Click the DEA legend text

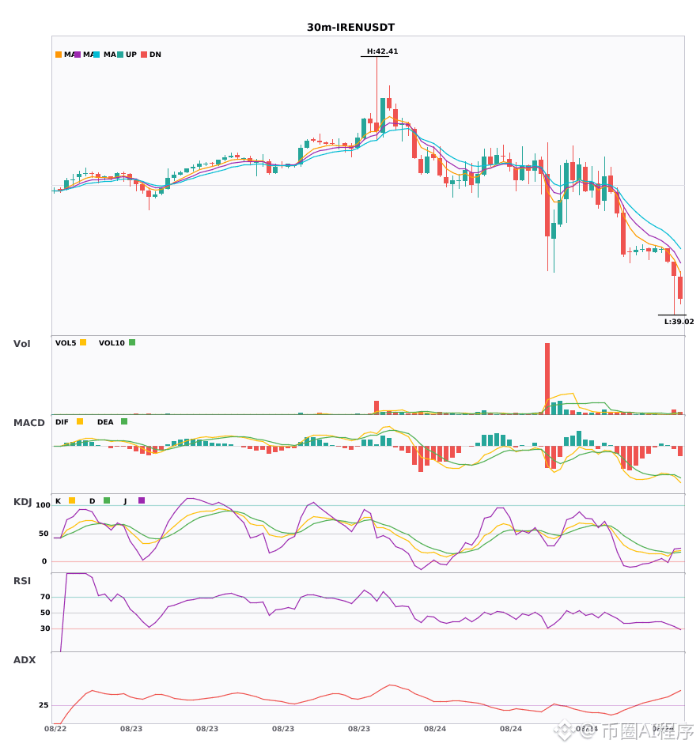point(105,422)
